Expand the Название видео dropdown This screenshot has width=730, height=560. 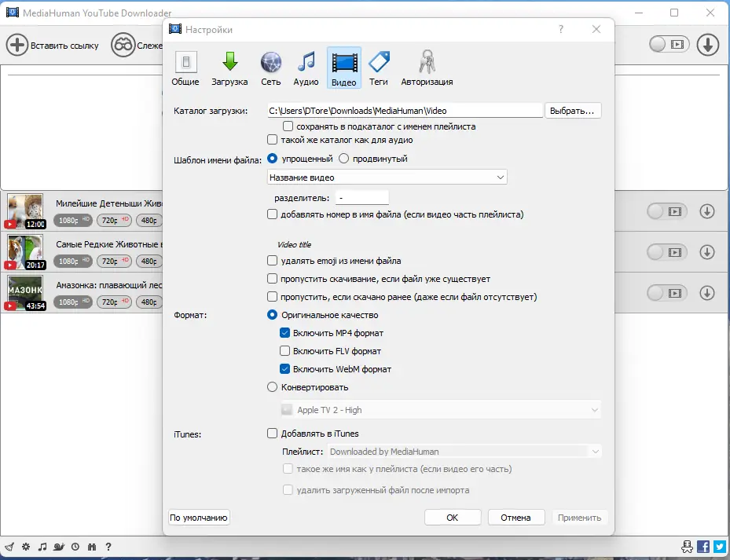pos(387,178)
